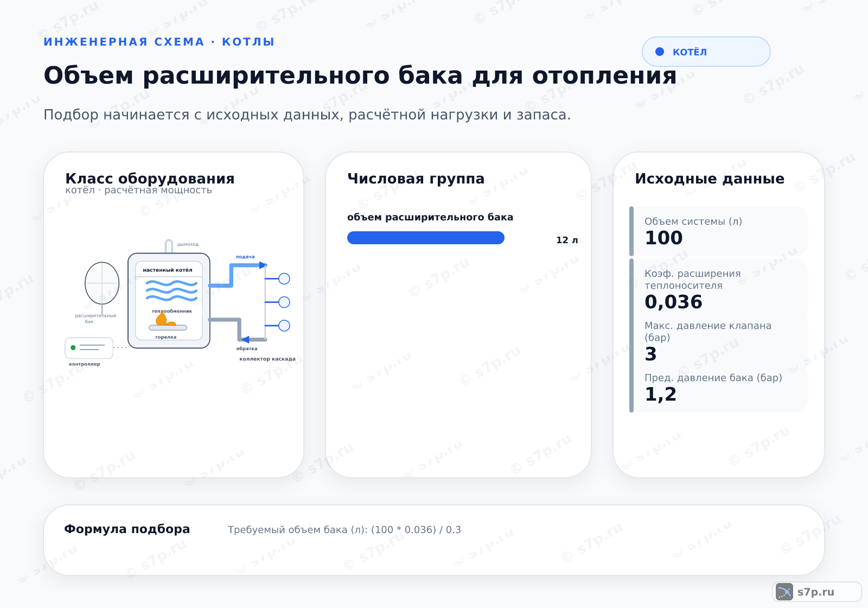
Task: Select the expansion coefficient value 0,036
Action: pyautogui.click(x=673, y=302)
